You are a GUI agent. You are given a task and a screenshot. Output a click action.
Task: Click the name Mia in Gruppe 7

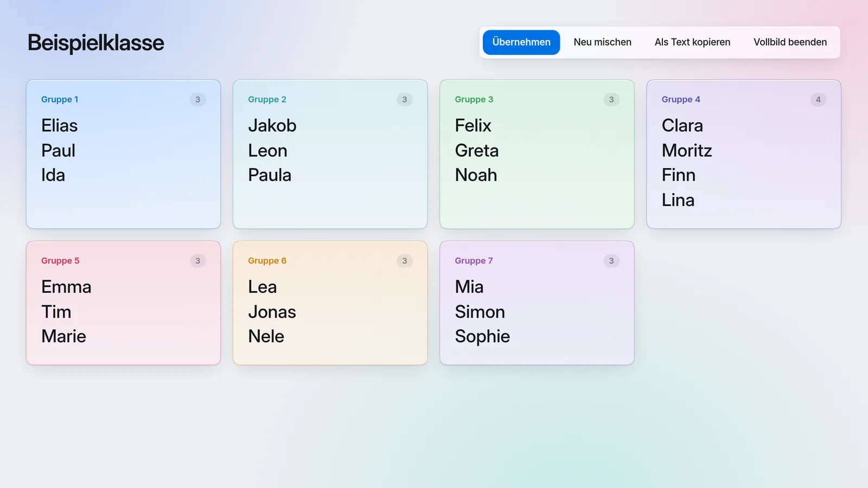point(469,287)
